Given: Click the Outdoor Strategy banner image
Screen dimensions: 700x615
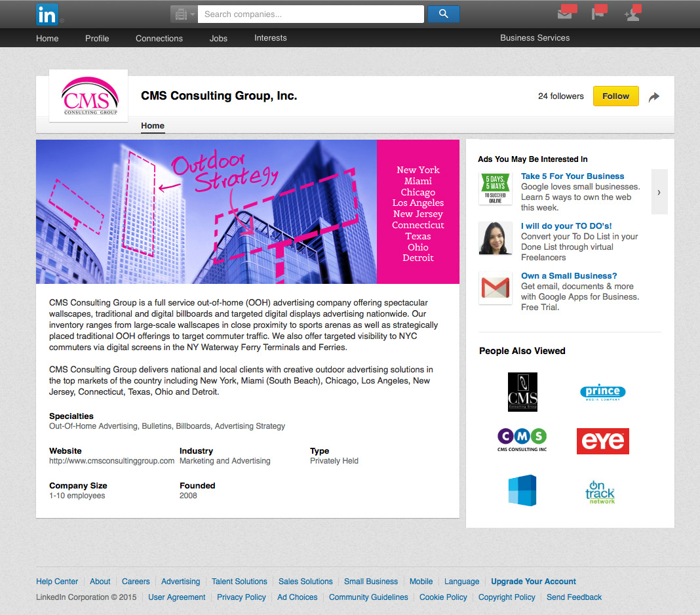Looking at the screenshot, I should 248,212.
